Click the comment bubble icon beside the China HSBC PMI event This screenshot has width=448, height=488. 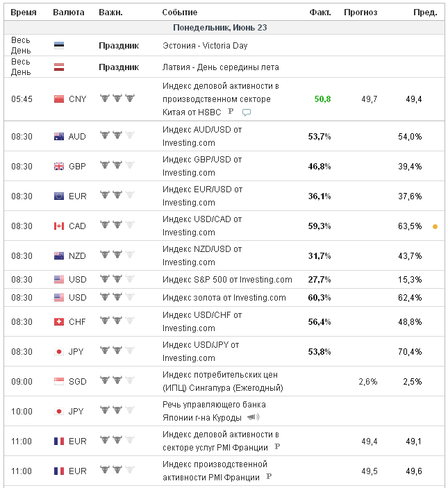coord(246,112)
